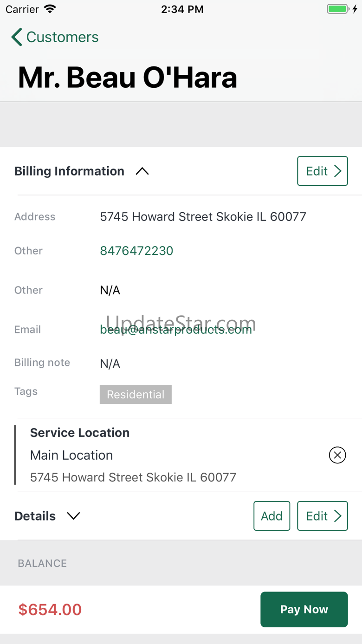Tap the billing address text
Screen dimensions: 362x644
[203, 217]
